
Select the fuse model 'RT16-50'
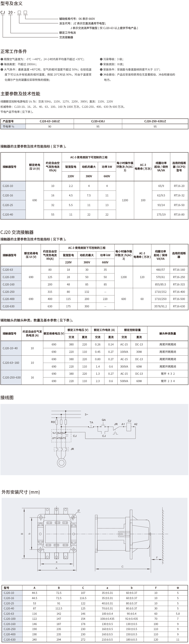pyautogui.click(x=179, y=205)
